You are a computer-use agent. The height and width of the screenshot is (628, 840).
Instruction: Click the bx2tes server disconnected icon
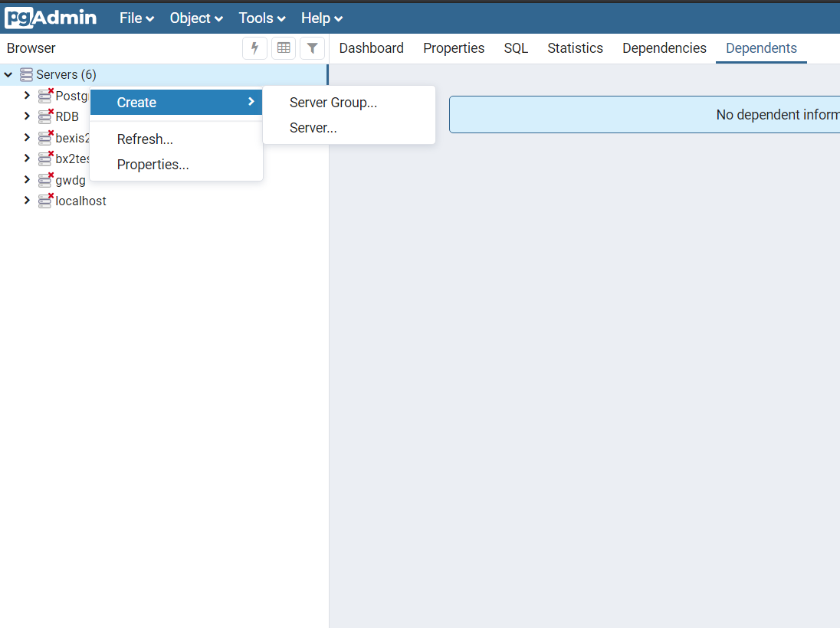[x=46, y=159]
